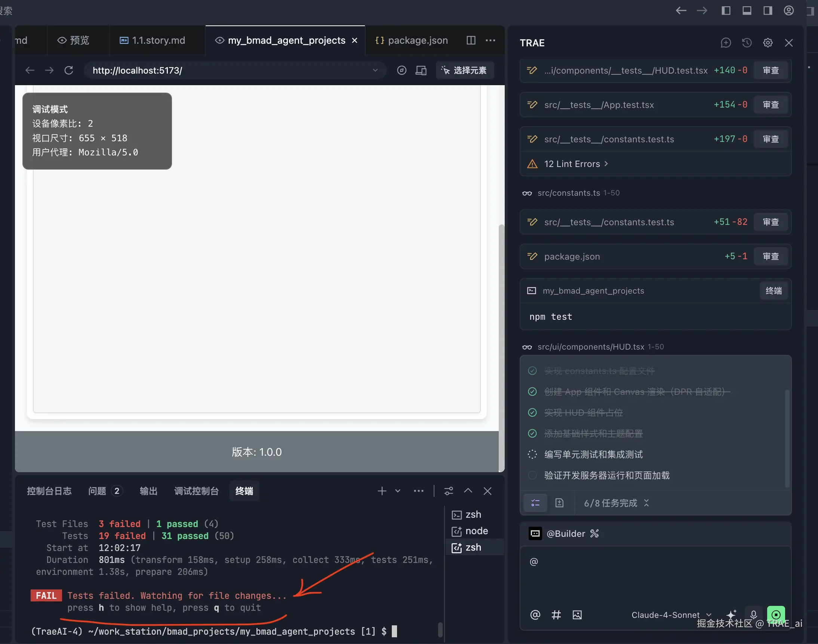The width and height of the screenshot is (818, 644).
Task: Click the split editor icon
Action: [x=471, y=40]
